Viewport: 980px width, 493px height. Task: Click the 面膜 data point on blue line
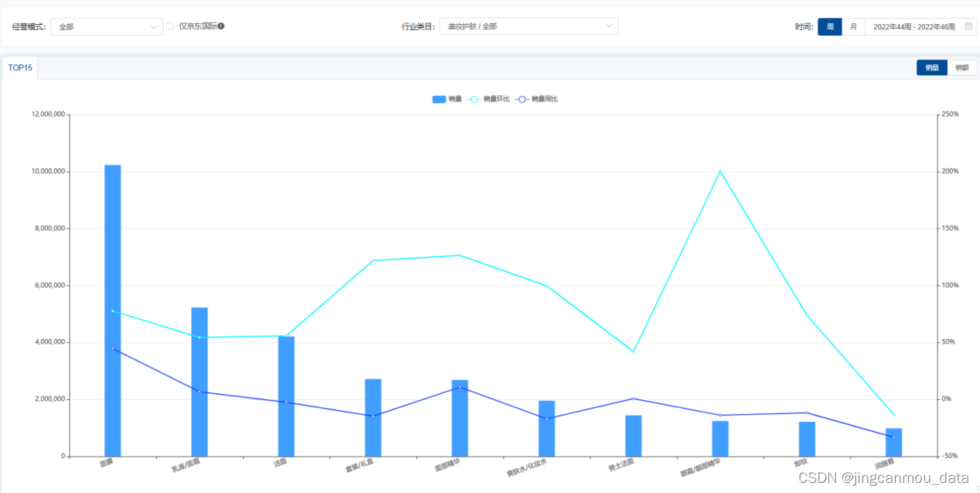pyautogui.click(x=113, y=349)
